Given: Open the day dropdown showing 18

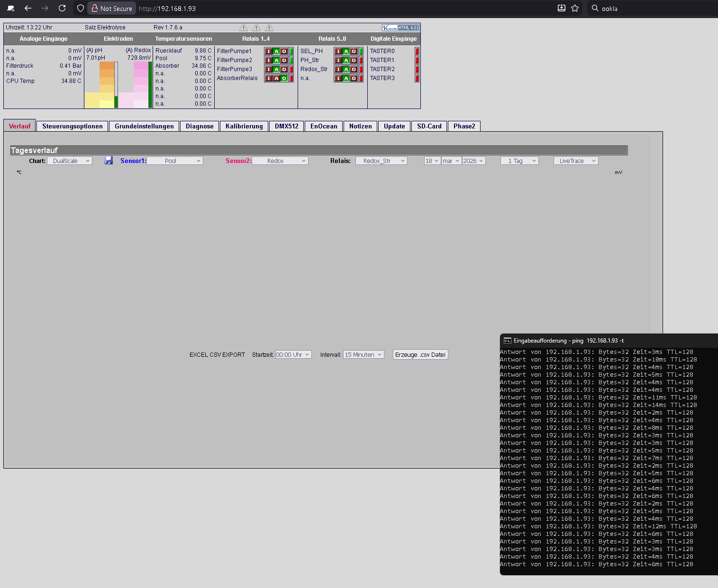Looking at the screenshot, I should point(432,161).
